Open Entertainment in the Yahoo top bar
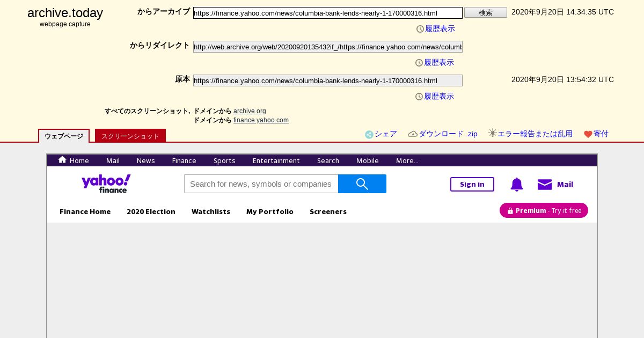This screenshot has width=644, height=338. pos(276,160)
